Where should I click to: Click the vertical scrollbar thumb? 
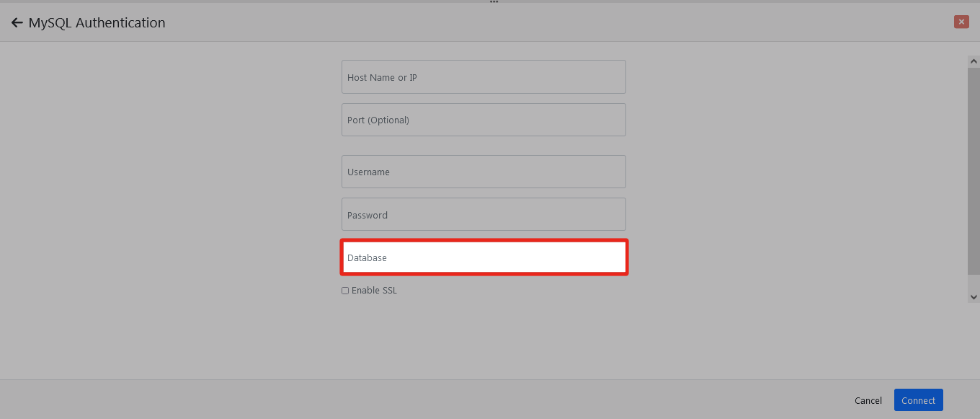point(974,170)
